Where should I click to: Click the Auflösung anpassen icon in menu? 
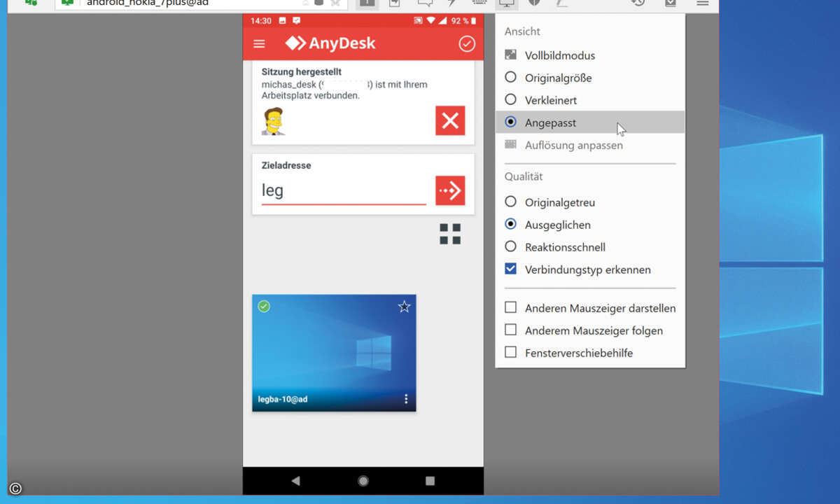point(511,144)
